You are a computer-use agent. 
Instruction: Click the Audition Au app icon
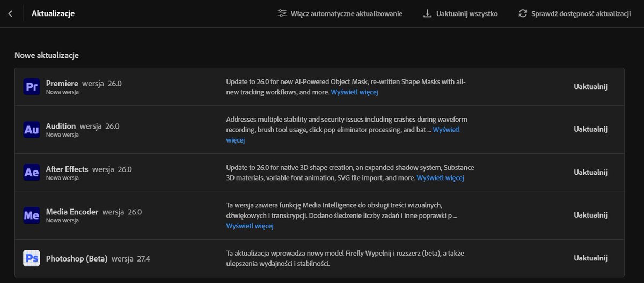pyautogui.click(x=32, y=129)
